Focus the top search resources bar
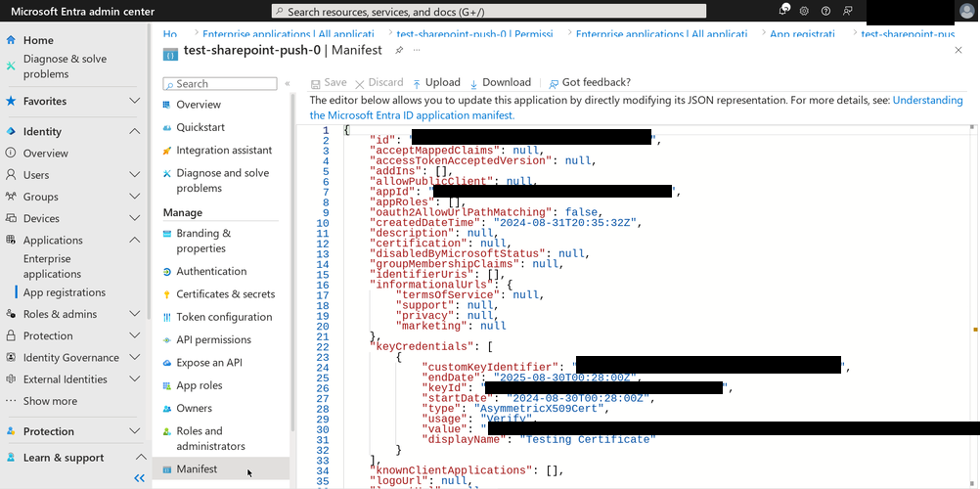The width and height of the screenshot is (980, 489). pyautogui.click(x=489, y=12)
